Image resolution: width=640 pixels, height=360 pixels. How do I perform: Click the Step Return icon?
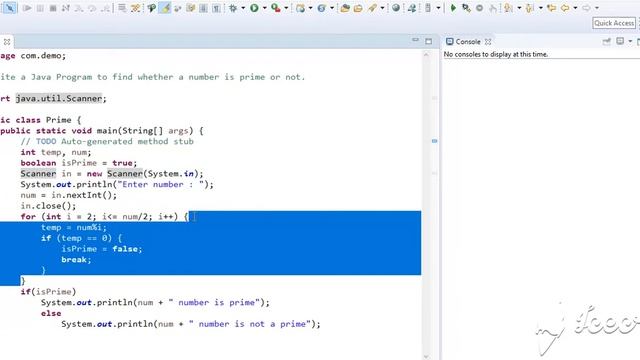(x=105, y=8)
